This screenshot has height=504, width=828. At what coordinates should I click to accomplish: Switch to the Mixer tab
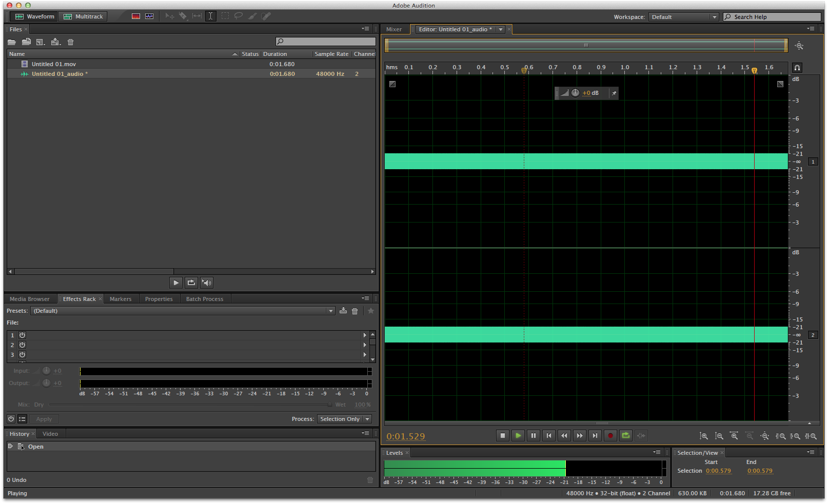[394, 29]
